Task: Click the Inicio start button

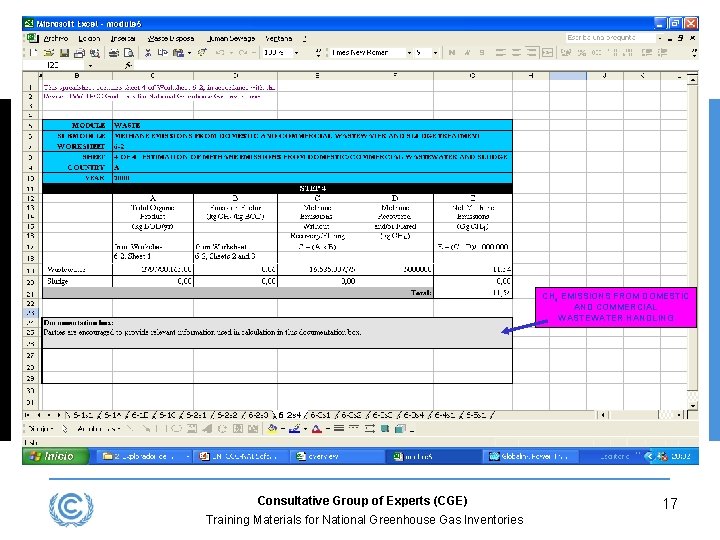Action: tap(55, 456)
